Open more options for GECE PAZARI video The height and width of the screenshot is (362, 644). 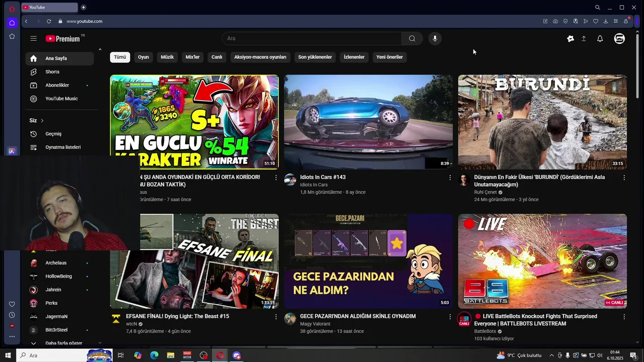click(450, 317)
